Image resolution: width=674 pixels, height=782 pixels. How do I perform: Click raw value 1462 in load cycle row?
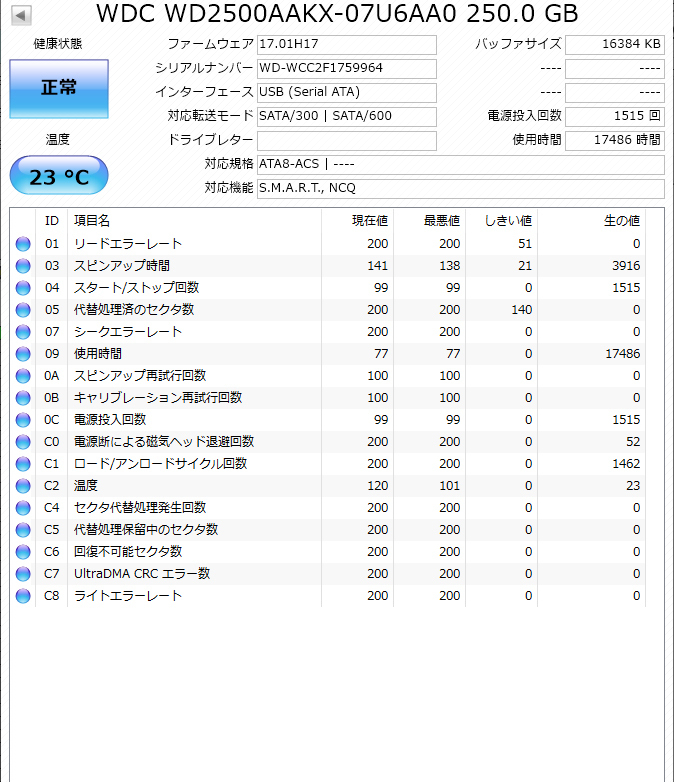pyautogui.click(x=626, y=464)
